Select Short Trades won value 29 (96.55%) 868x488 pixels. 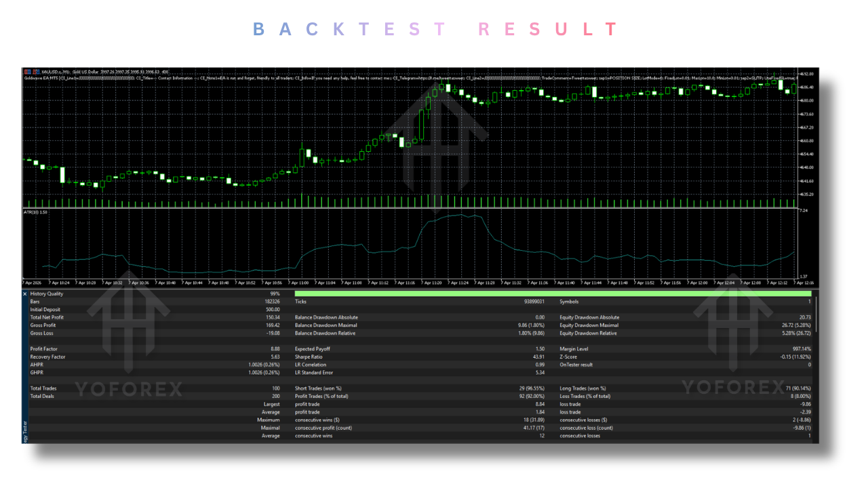pyautogui.click(x=530, y=388)
